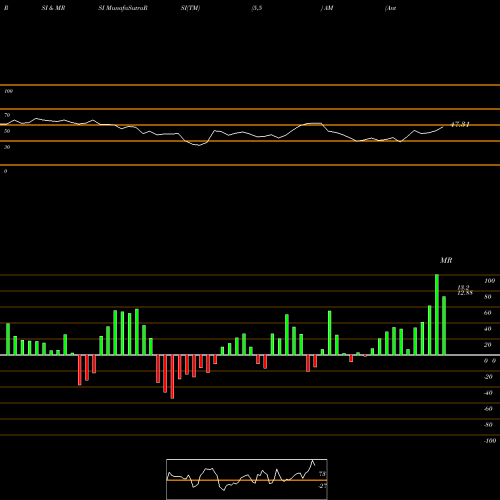This screenshot has width=500, height=500.
Task: Click the 27 label in mini chart
Action: point(322,486)
